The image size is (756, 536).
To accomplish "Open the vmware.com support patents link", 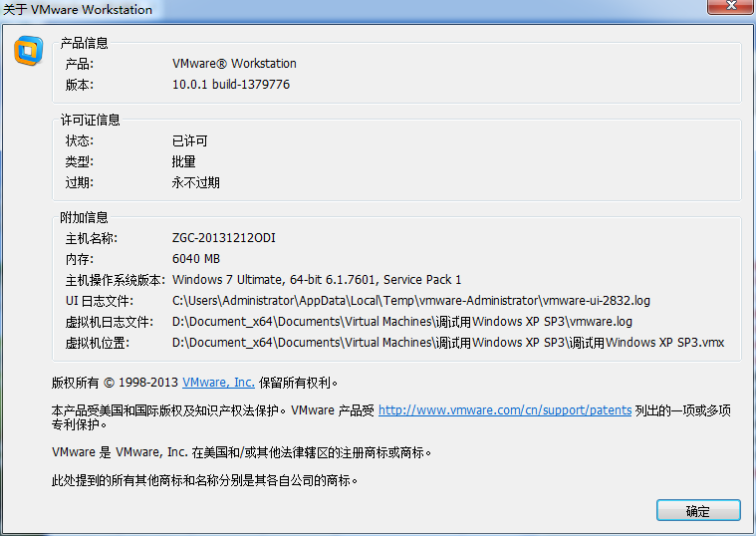I will 505,410.
